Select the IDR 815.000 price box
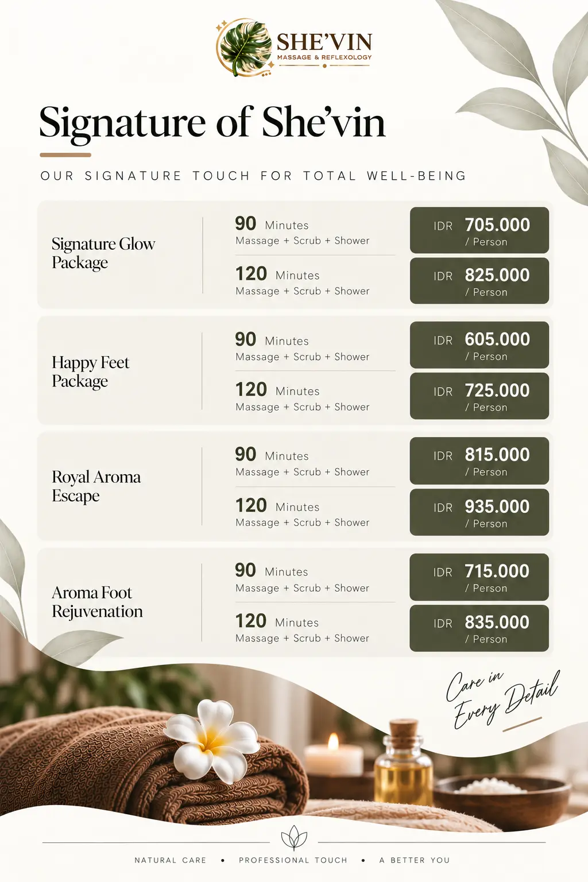Viewport: 588px width, 882px height. (479, 461)
